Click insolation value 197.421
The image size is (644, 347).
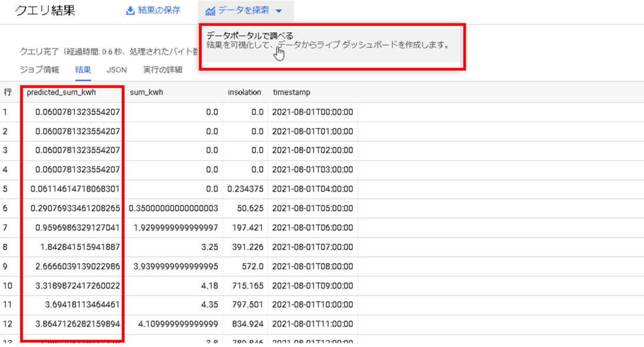(x=248, y=228)
